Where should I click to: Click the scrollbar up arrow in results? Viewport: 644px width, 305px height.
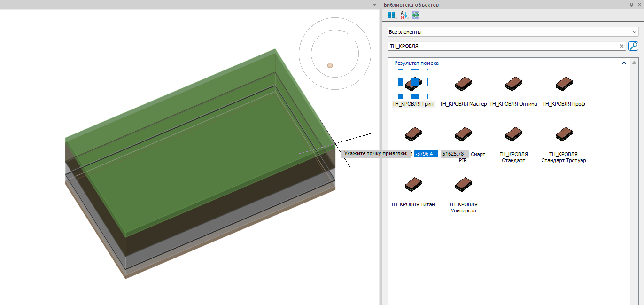pyautogui.click(x=635, y=63)
